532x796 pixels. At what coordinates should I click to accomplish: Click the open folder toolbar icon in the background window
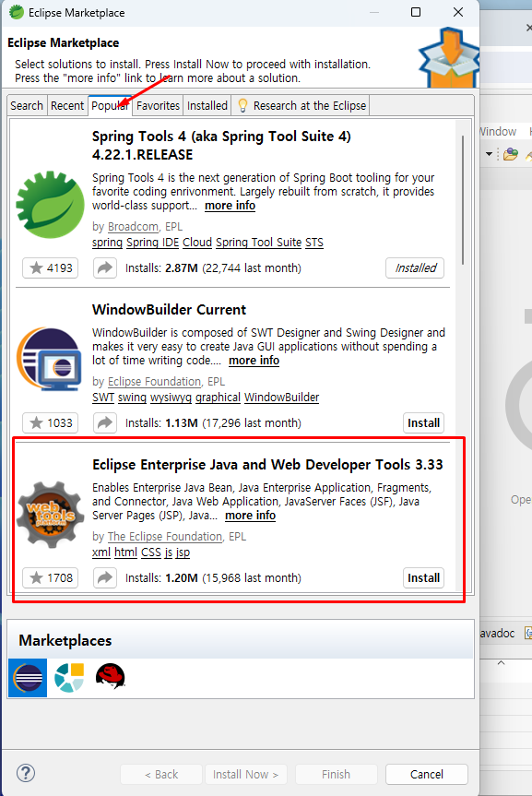coord(511,154)
